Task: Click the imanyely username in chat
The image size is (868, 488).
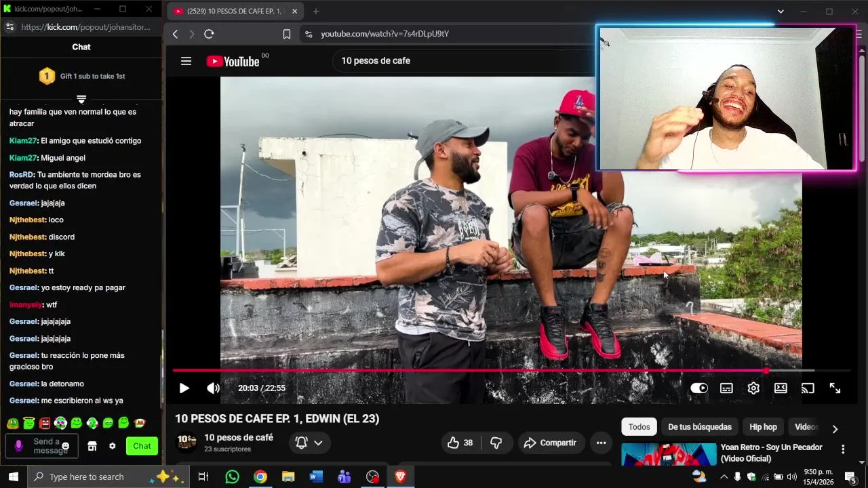Action: tap(26, 305)
